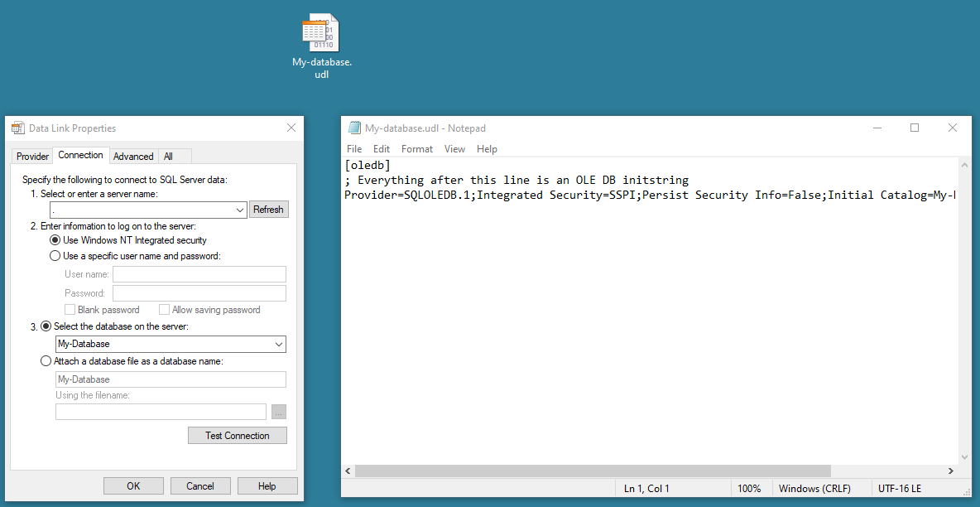Check Allow saving password
Screen dimensions: 980x507
[164, 309]
